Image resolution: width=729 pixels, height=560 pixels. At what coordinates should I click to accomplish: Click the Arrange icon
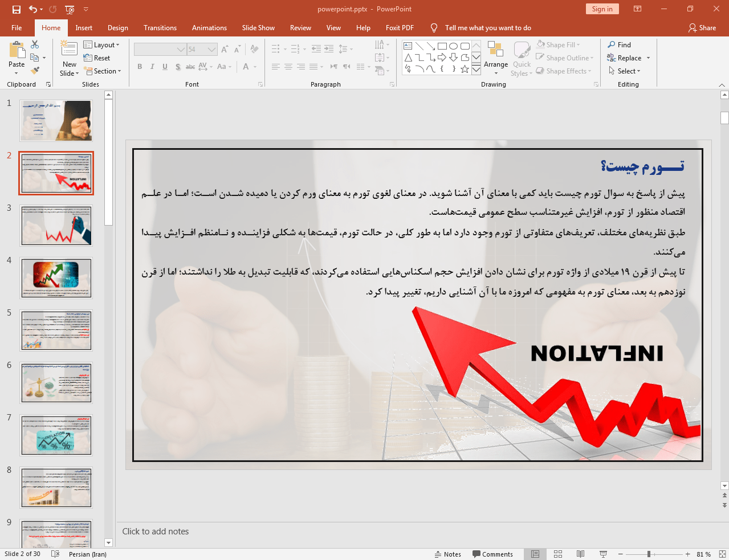(x=496, y=50)
